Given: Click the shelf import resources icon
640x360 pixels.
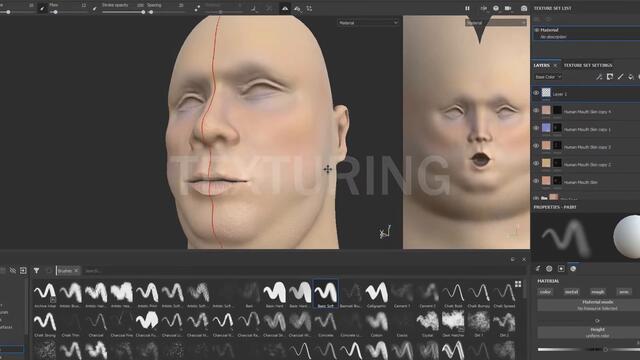Looking at the screenshot, I should click(x=23, y=271).
